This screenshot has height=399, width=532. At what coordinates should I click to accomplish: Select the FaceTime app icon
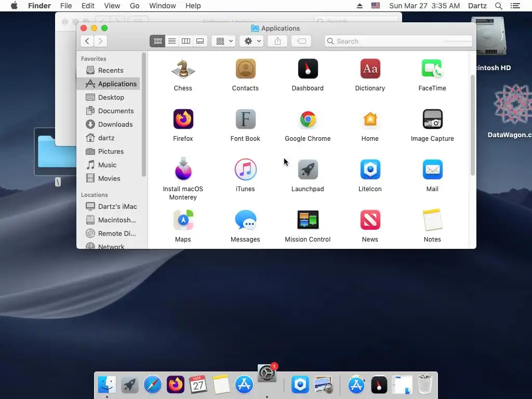(x=432, y=69)
